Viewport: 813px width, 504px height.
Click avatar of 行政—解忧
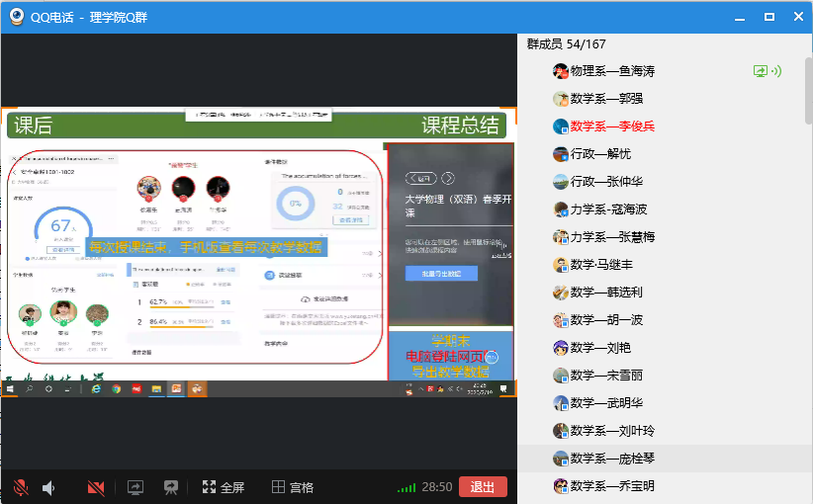(x=561, y=154)
